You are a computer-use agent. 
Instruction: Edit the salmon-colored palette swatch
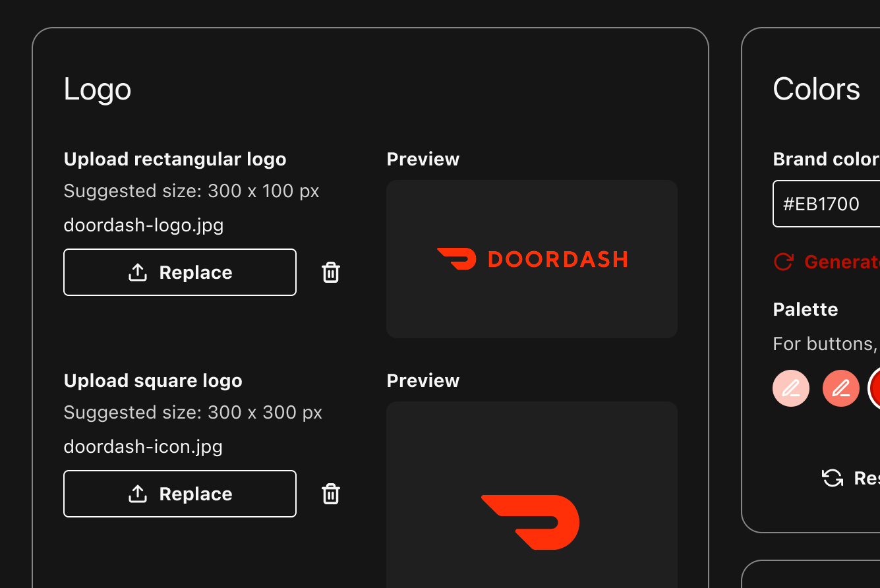pyautogui.click(x=841, y=388)
